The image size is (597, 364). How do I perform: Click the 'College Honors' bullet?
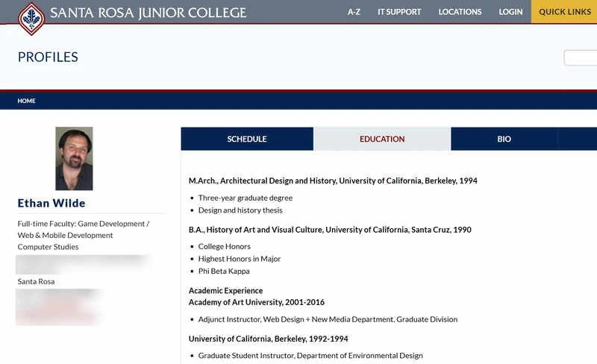[x=225, y=246]
